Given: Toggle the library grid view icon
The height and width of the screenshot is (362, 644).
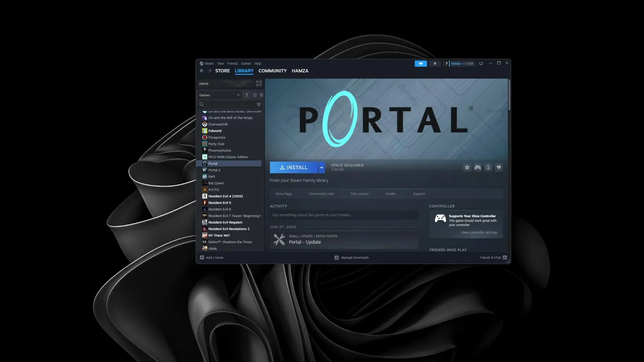Looking at the screenshot, I should tap(259, 83).
